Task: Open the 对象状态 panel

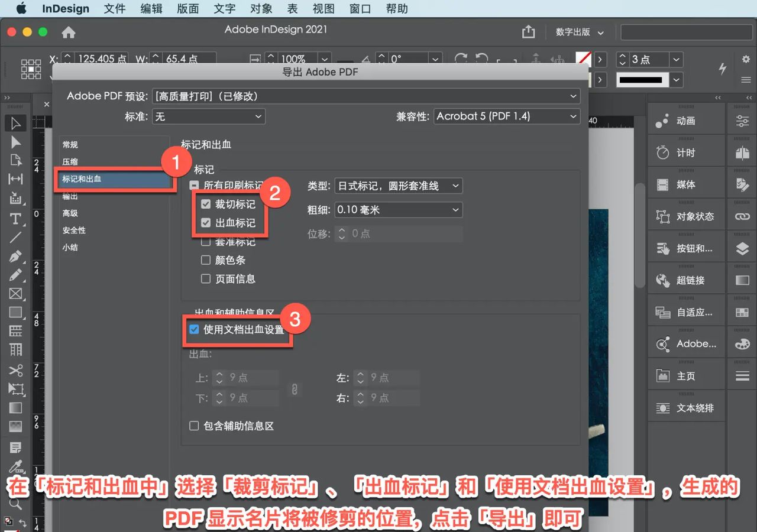Action: [x=686, y=215]
